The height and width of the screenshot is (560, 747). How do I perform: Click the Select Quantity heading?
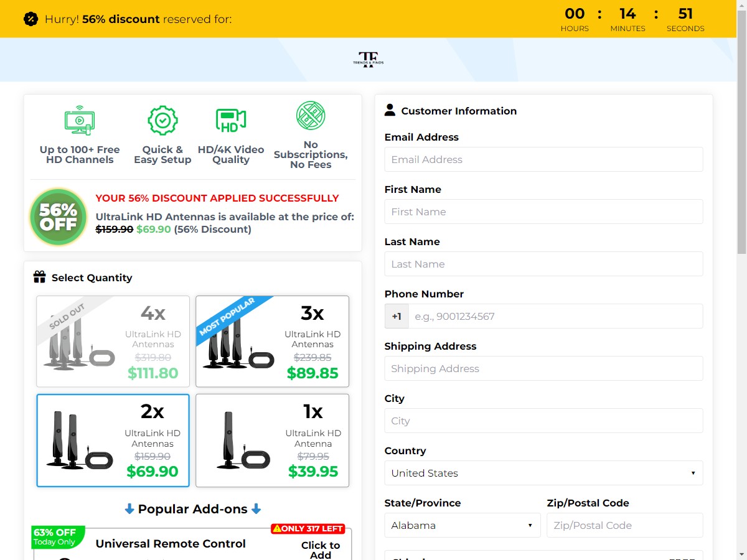coord(92,278)
